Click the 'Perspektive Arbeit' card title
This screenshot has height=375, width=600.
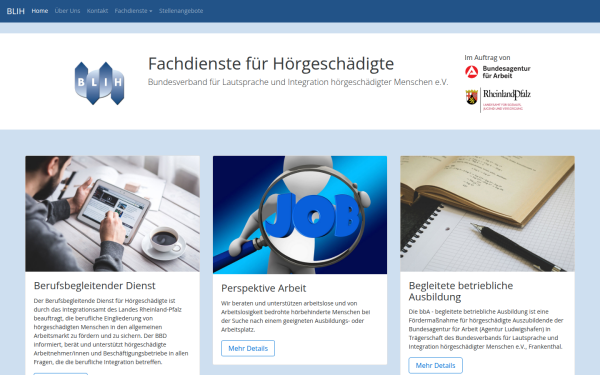click(264, 288)
